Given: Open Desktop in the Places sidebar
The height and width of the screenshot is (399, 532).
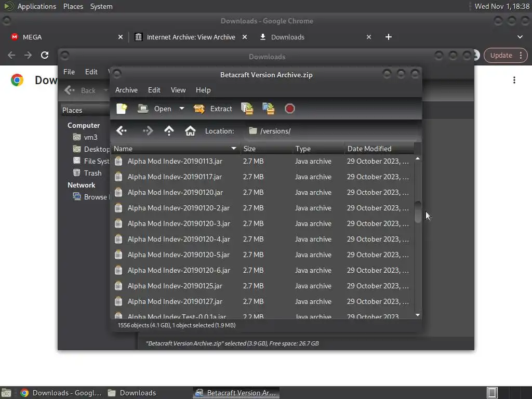Looking at the screenshot, I should (91, 149).
